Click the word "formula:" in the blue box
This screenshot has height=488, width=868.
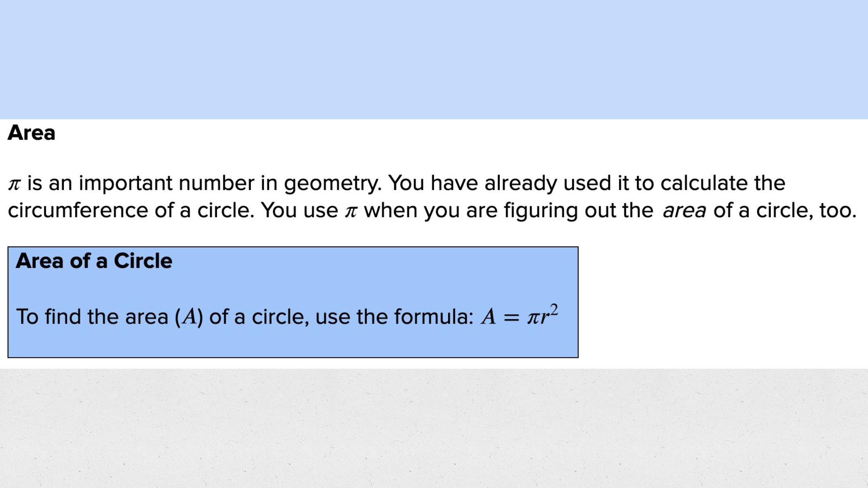coord(434,317)
